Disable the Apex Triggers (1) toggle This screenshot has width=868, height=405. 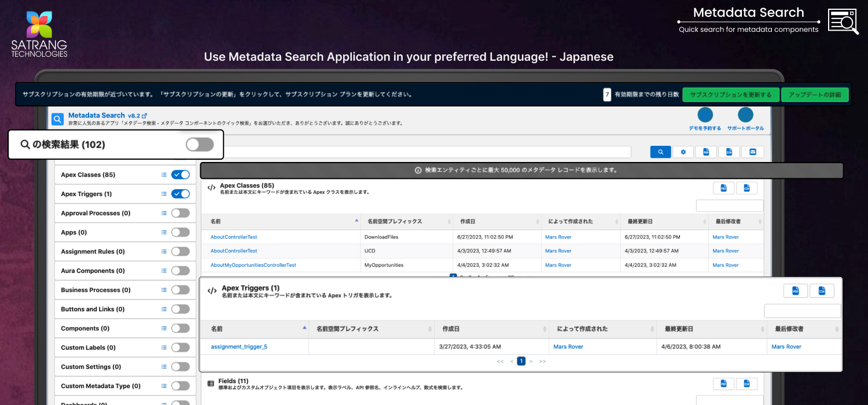click(181, 194)
